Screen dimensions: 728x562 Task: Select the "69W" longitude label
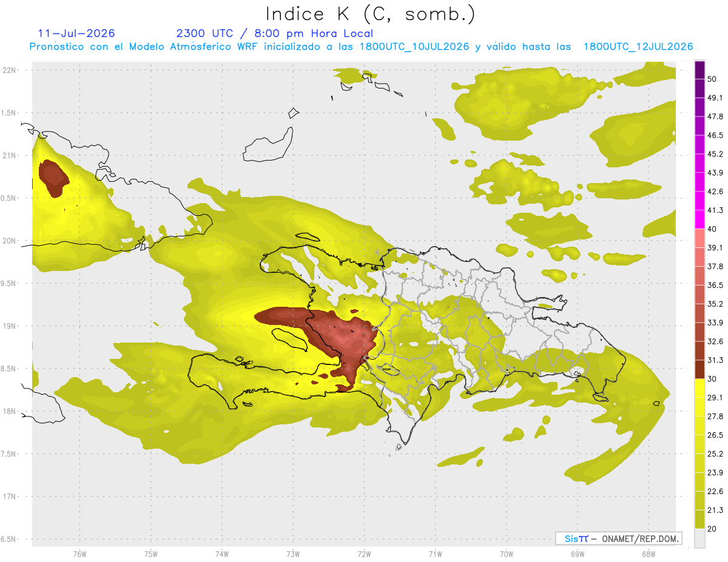coord(578,554)
